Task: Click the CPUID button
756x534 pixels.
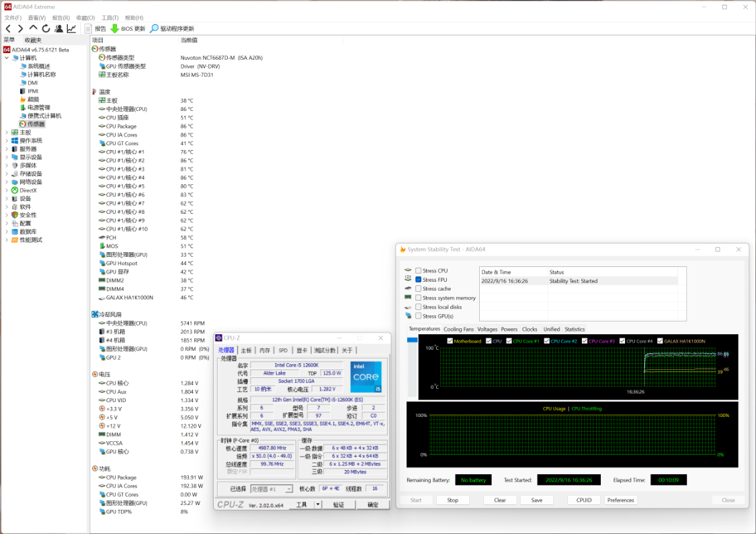Action: point(583,500)
